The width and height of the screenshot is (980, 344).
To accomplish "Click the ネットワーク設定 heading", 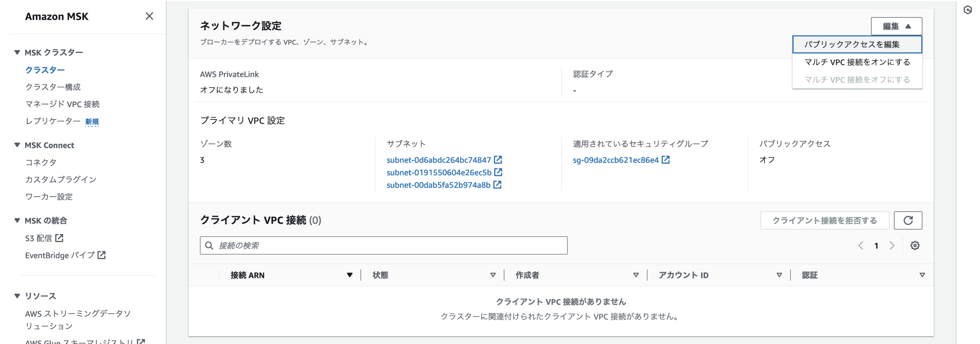I will coord(241,26).
